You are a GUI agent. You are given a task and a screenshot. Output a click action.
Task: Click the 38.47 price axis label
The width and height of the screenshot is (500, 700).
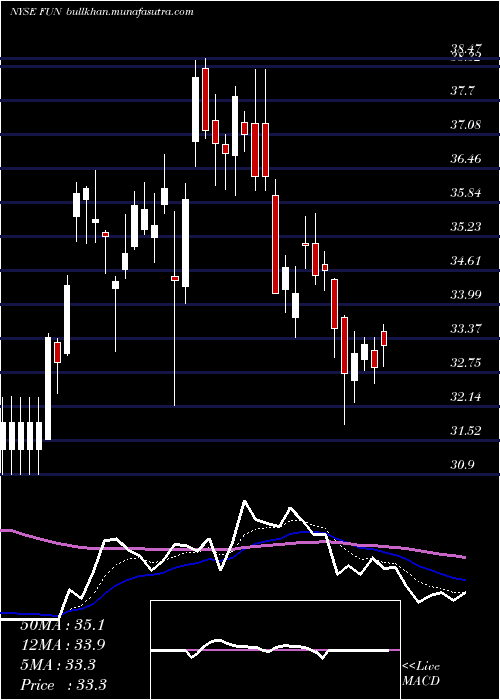click(465, 49)
